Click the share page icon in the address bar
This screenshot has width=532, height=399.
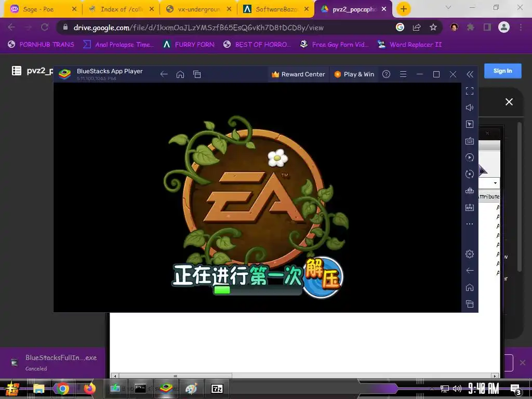pyautogui.click(x=417, y=27)
